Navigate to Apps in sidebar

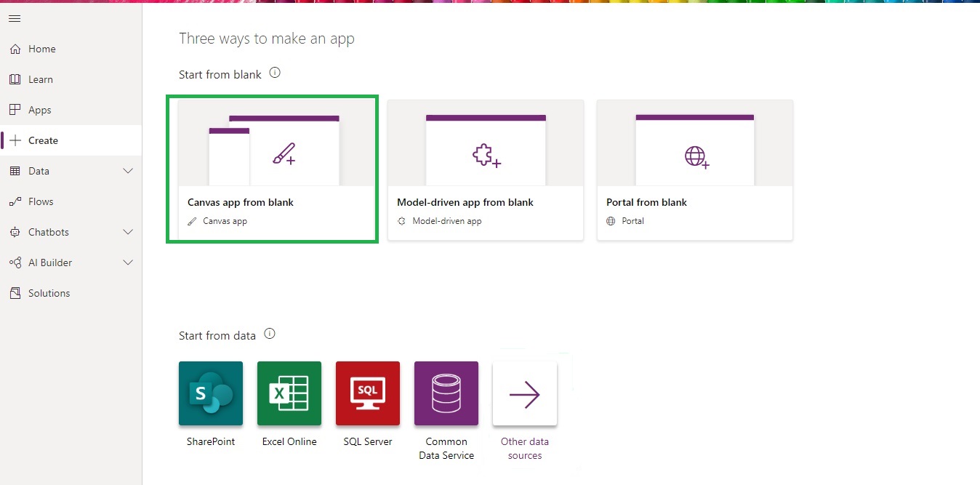click(40, 110)
